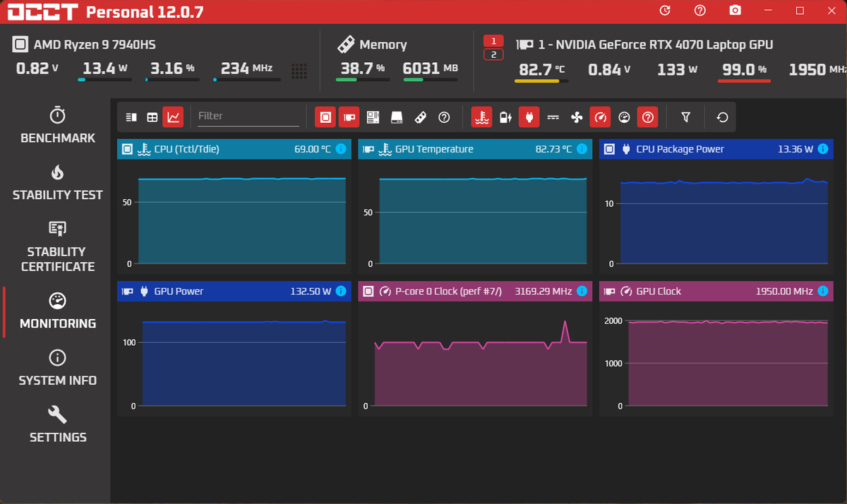This screenshot has height=504, width=847.
Task: Select the Monitoring section
Action: pyautogui.click(x=58, y=311)
